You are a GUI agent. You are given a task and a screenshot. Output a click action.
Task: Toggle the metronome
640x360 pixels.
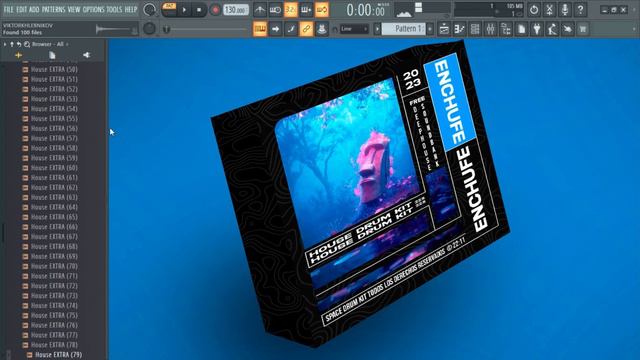(260, 9)
